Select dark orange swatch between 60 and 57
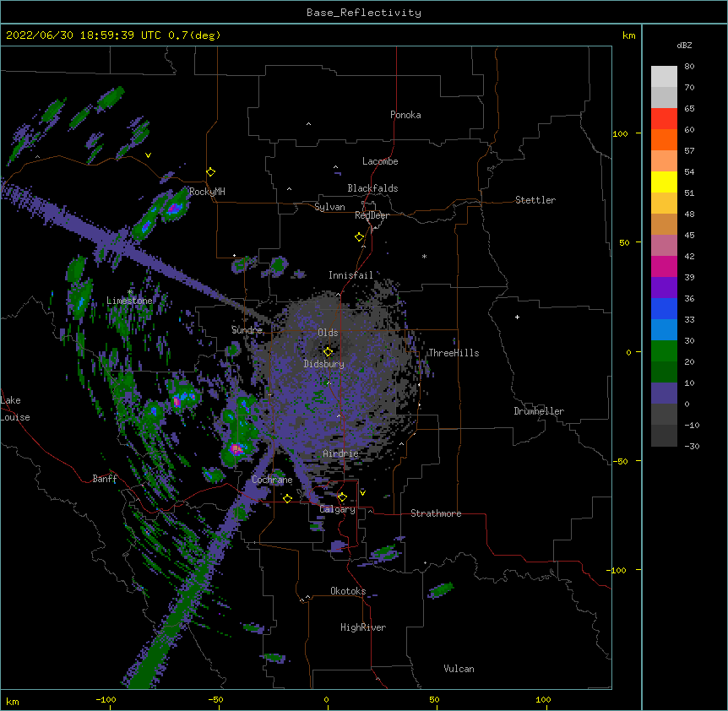Image resolution: width=728 pixels, height=711 pixels. (x=664, y=139)
